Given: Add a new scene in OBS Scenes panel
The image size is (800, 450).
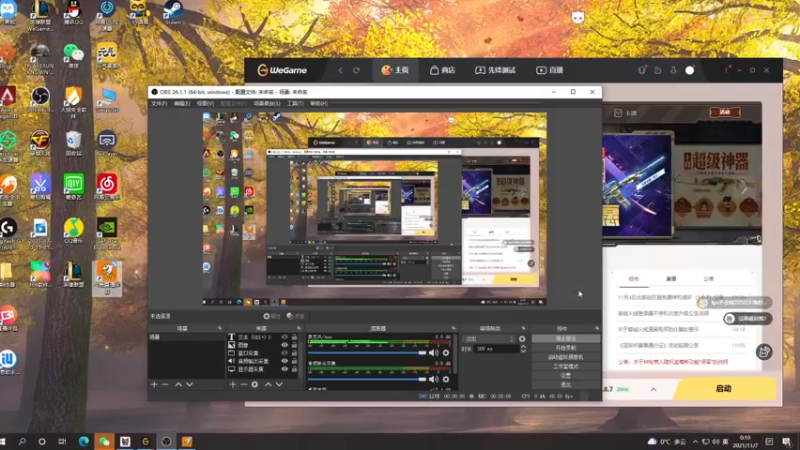Looking at the screenshot, I should point(154,384).
